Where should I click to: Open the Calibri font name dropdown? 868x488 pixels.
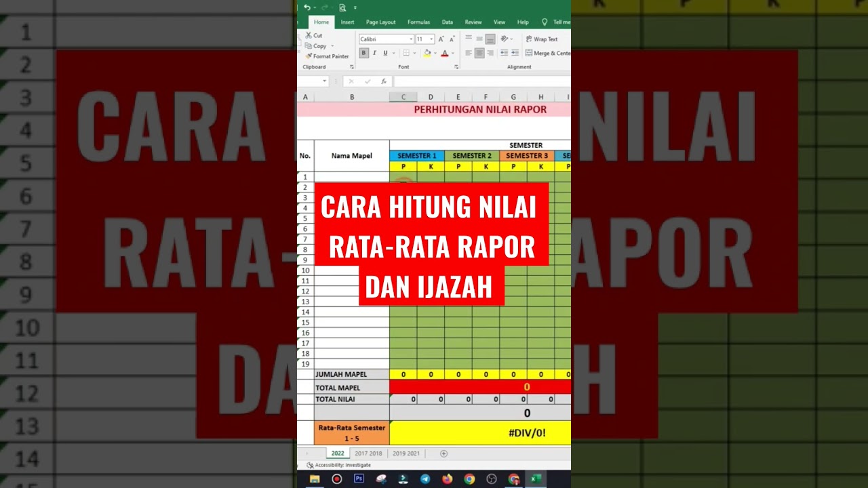(411, 39)
